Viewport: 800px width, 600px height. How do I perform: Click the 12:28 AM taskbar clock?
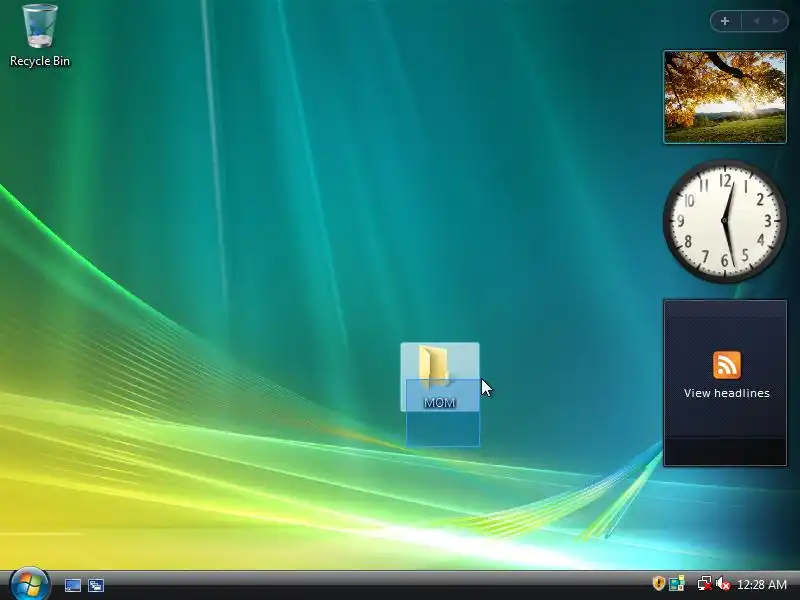coord(762,584)
